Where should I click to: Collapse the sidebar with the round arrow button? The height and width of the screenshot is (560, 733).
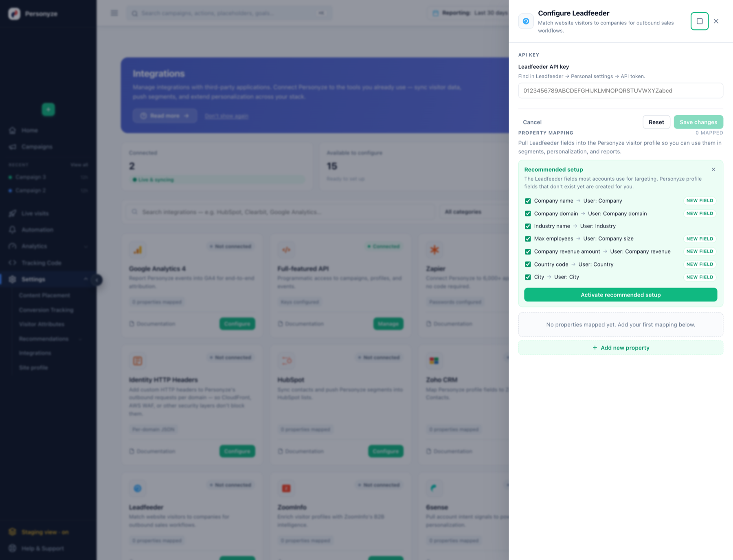tap(97, 280)
